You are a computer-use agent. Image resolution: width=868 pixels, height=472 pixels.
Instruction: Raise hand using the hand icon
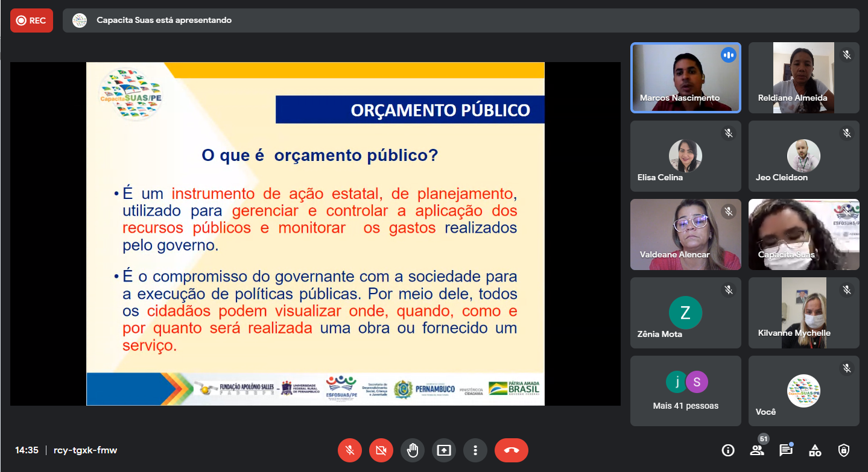[413, 450]
